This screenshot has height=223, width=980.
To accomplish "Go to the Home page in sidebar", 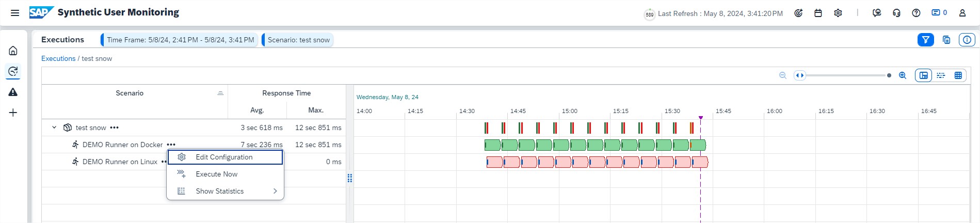I will tap(13, 51).
